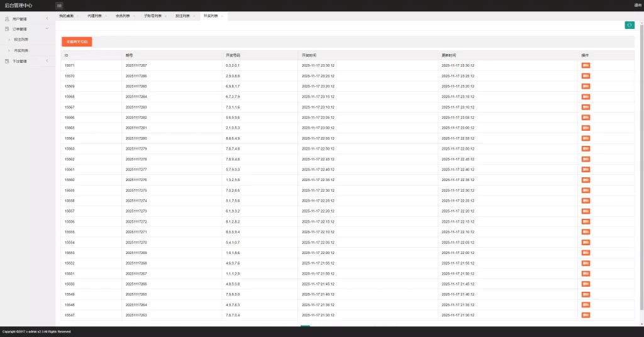Delete the record with ID 15559
The image size is (644, 337).
[586, 191]
